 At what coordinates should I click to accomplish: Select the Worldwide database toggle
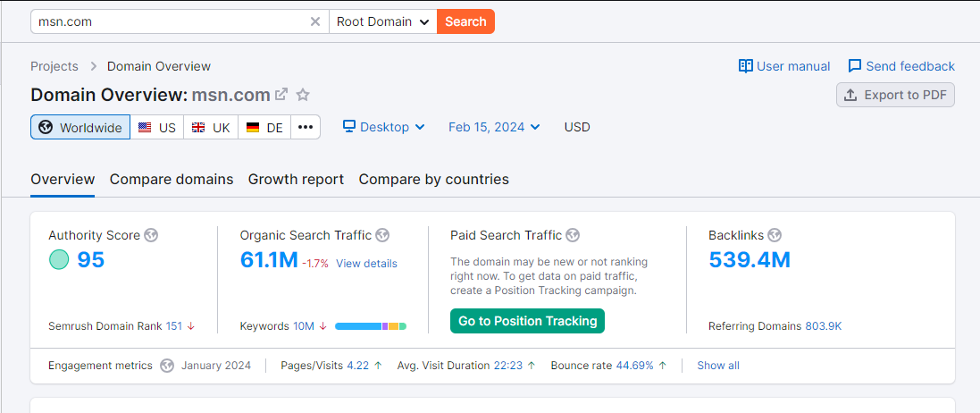(80, 127)
